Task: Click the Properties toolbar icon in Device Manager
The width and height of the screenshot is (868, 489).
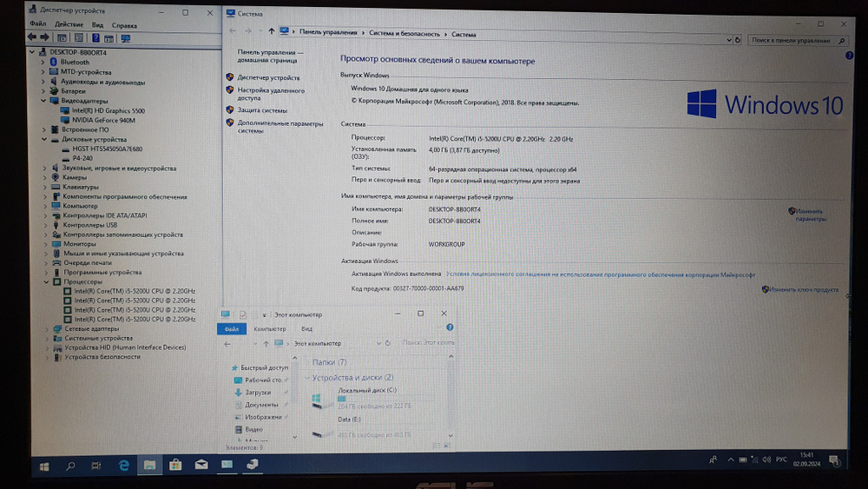Action: pyautogui.click(x=79, y=37)
